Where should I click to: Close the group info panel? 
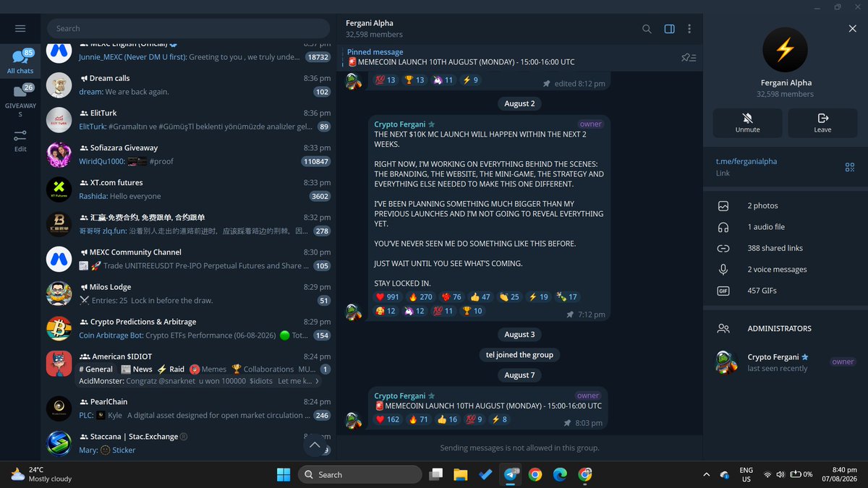pyautogui.click(x=852, y=28)
